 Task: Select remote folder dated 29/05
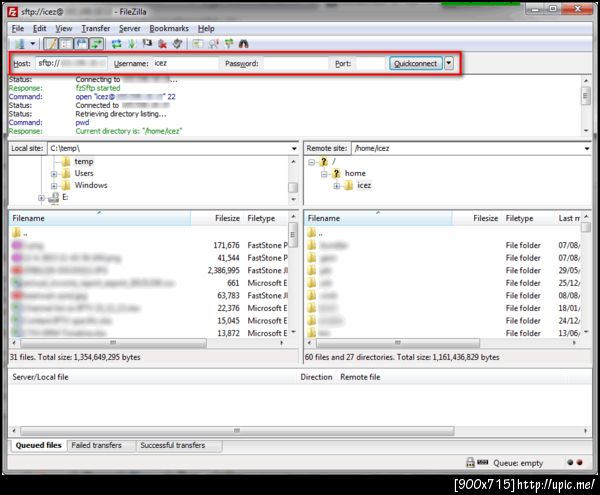click(443, 270)
